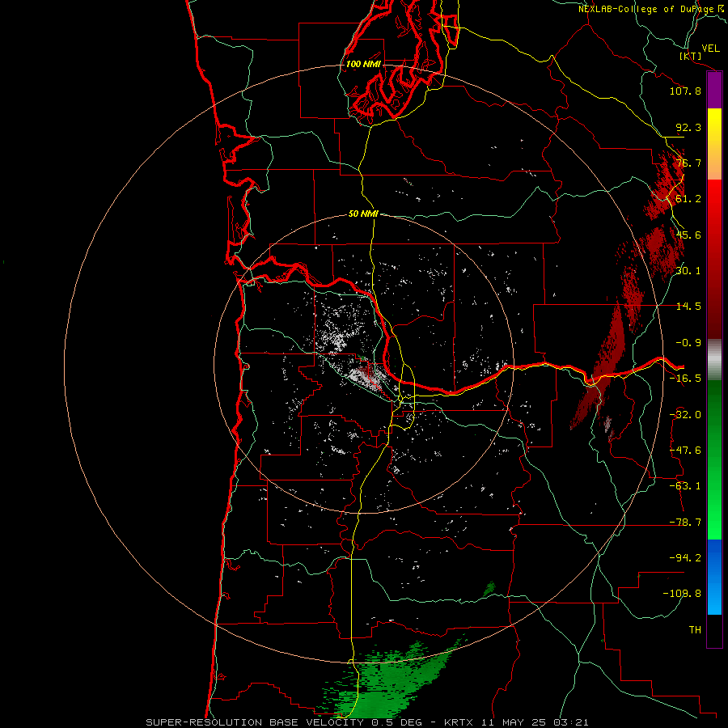Click the VEL legend title
The image size is (728, 728).
pos(711,49)
